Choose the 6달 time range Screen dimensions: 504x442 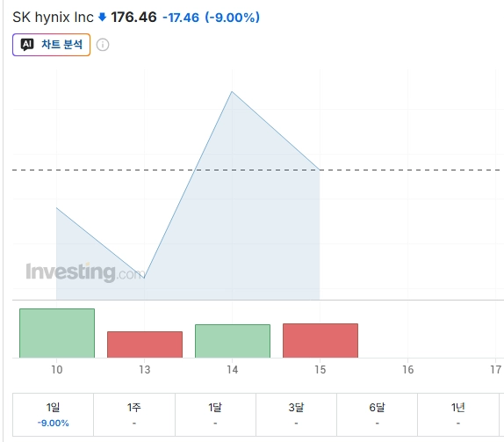point(377,415)
